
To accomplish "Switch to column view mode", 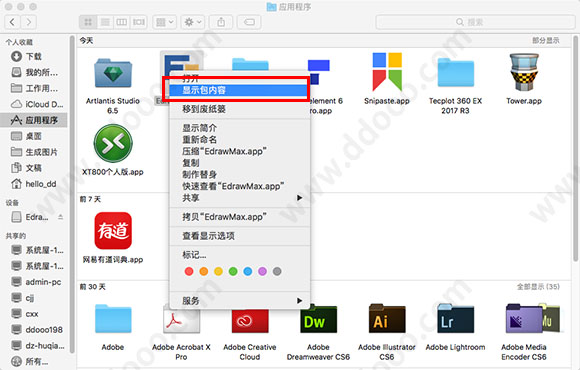I will coord(122,22).
